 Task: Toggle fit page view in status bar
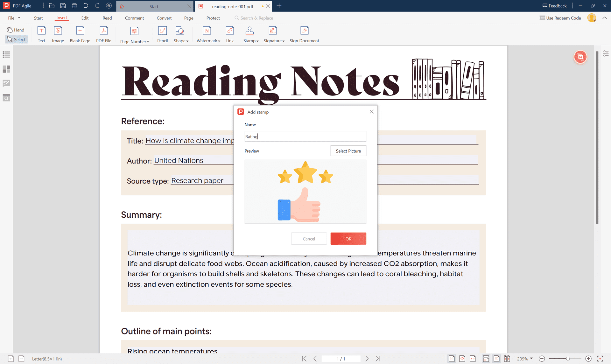[x=462, y=359]
